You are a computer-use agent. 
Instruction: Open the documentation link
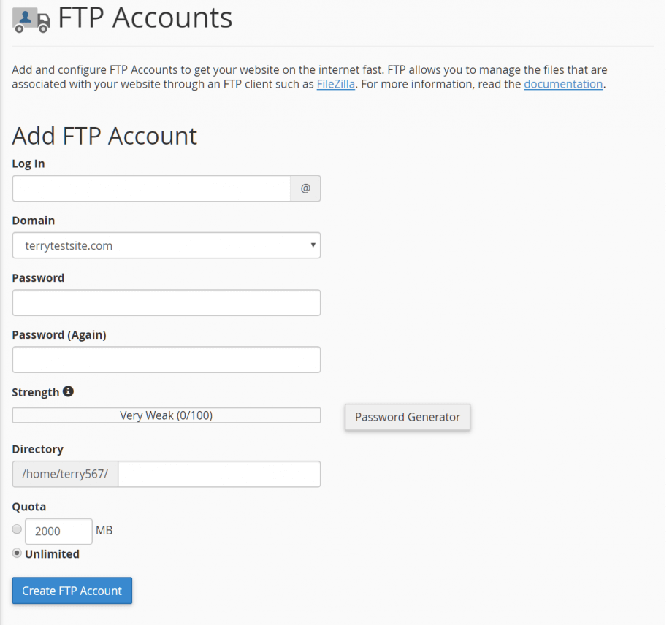click(x=562, y=84)
